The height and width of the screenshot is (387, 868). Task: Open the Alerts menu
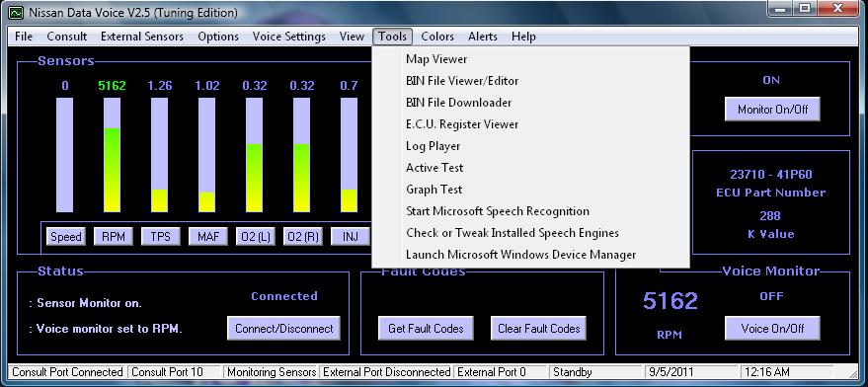point(483,37)
